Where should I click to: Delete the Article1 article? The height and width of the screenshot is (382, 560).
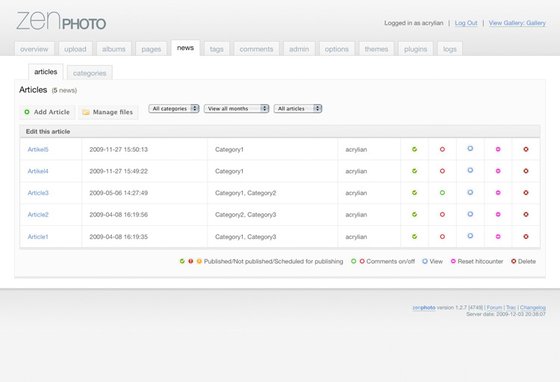(x=526, y=236)
